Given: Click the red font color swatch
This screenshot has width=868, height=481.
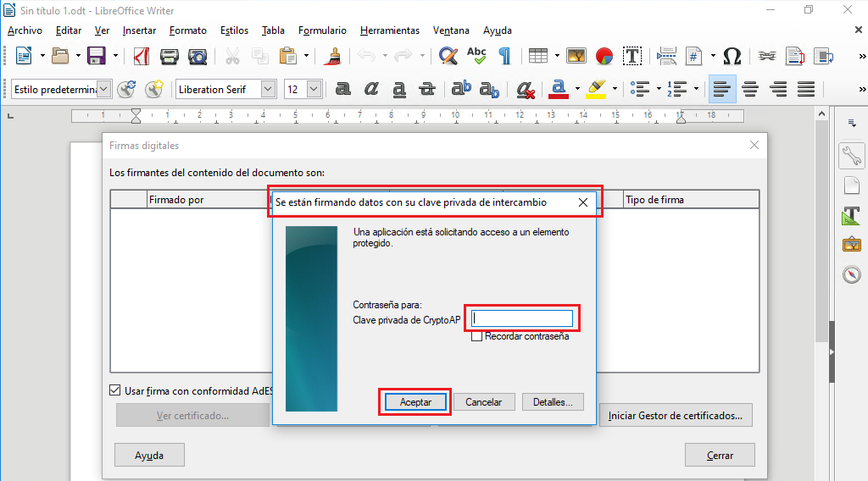Looking at the screenshot, I should point(558,89).
